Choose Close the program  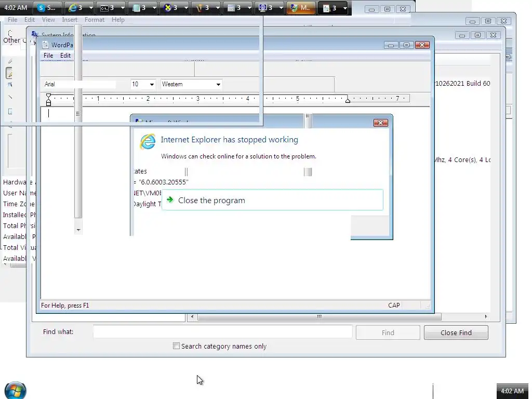coord(272,200)
